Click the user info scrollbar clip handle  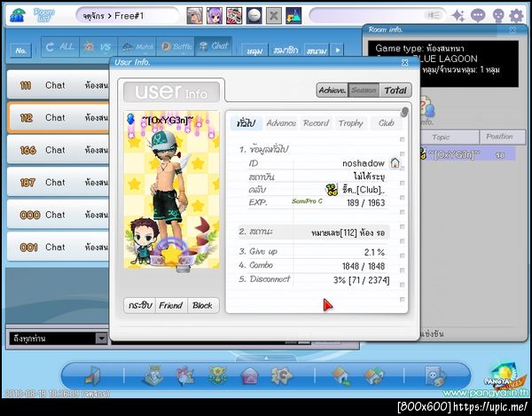point(404,112)
